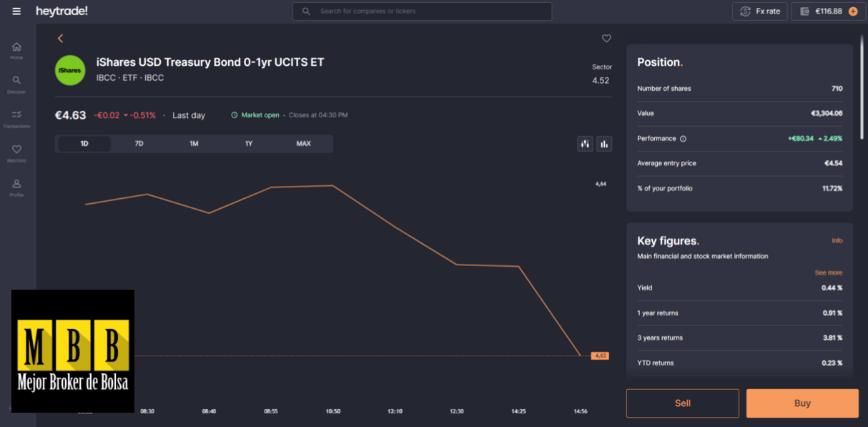Click the Yield value 0.44 %
This screenshot has height=427, width=868.
[x=832, y=288]
